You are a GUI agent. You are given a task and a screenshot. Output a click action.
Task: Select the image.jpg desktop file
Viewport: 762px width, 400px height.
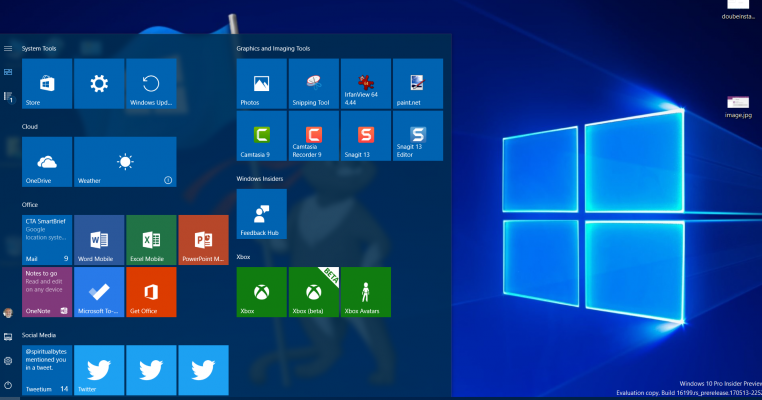(738, 107)
